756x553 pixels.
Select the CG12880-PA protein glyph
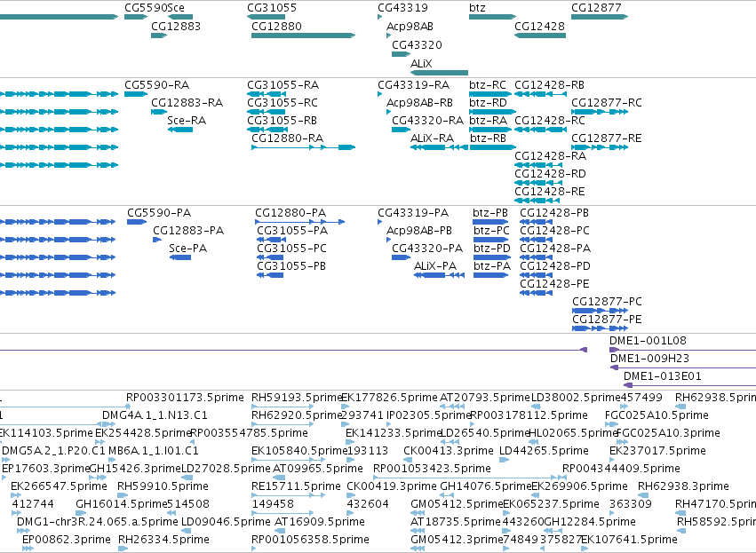300,222
